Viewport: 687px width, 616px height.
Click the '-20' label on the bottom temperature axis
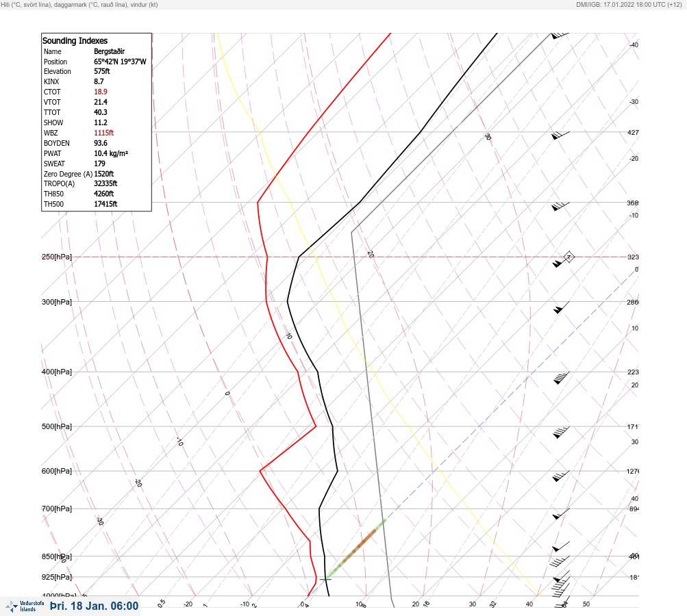coord(188,604)
